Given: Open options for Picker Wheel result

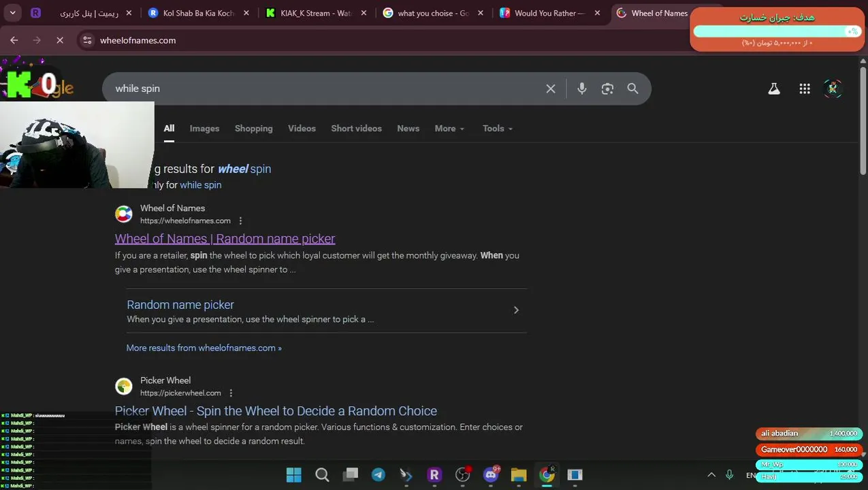Looking at the screenshot, I should [x=231, y=393].
